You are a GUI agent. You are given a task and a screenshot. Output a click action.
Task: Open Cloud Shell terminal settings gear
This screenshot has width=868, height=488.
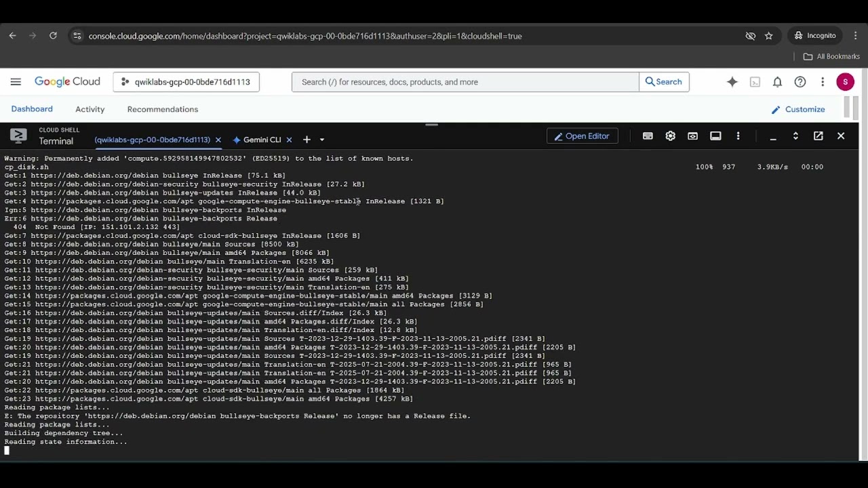tap(670, 136)
